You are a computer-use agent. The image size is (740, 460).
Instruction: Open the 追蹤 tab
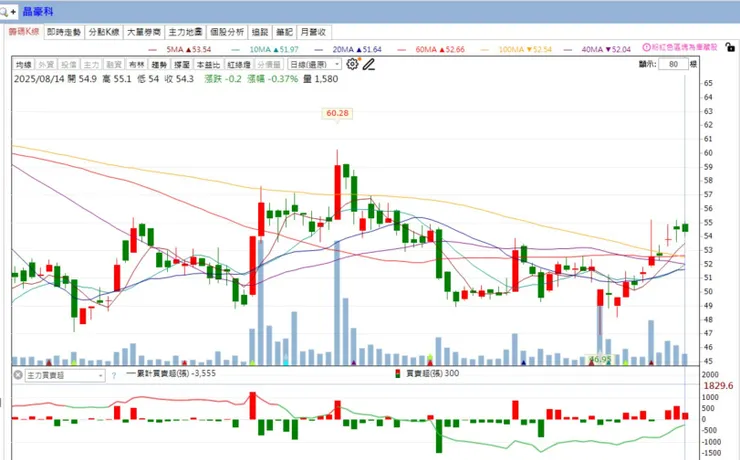tap(260, 32)
